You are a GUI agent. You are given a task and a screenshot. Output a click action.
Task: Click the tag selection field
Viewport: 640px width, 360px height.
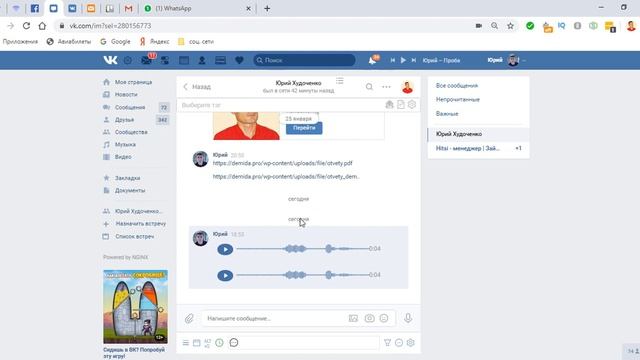pos(282,105)
